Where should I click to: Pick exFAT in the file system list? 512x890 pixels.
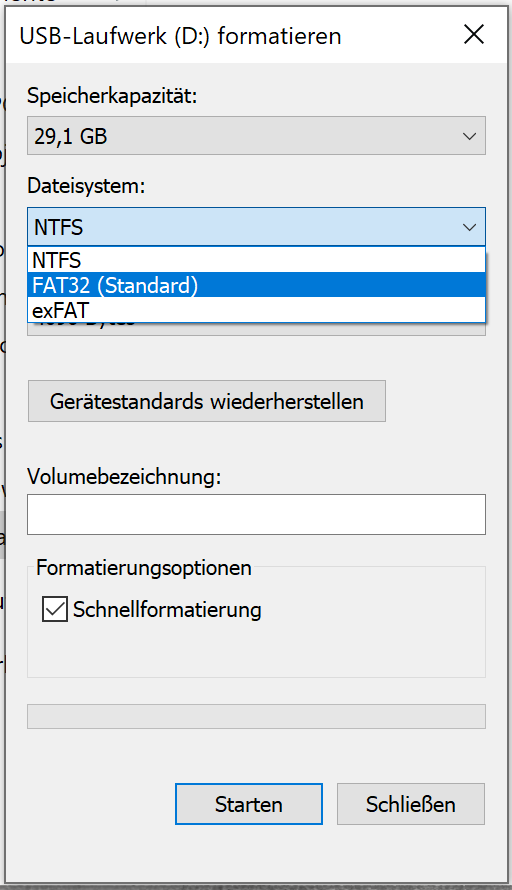point(256,310)
